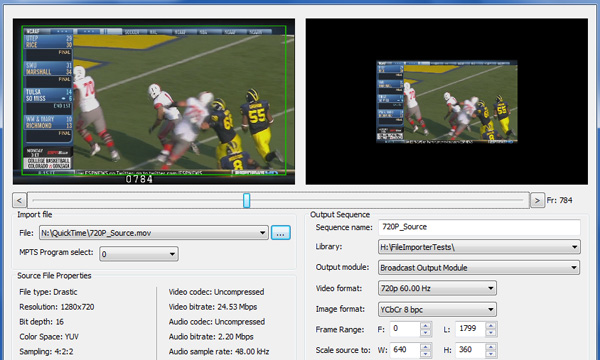The image size is (600, 360).
Task: Step back one frame with left arrow
Action: tap(19, 200)
